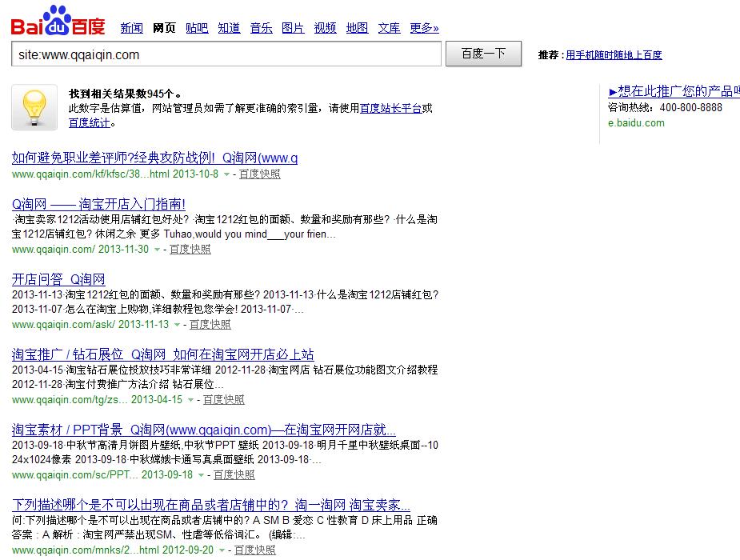The height and width of the screenshot is (560, 740).
Task: Click the green URL www.qqaiqin.com/ask/
Action: [63, 325]
